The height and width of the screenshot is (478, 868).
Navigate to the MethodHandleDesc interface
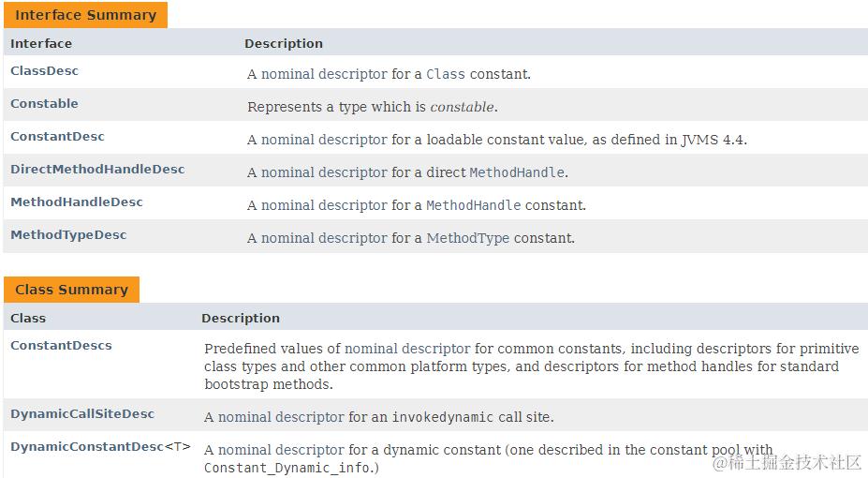[x=77, y=202]
